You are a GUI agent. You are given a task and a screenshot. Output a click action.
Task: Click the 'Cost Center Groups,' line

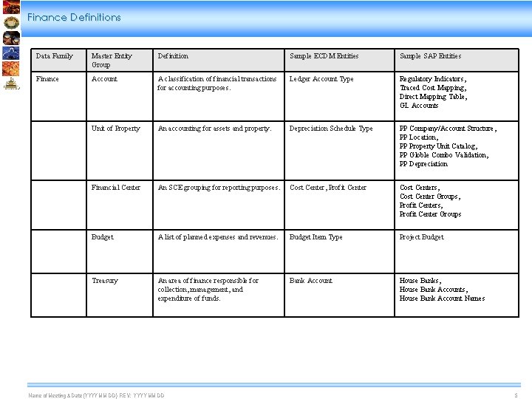point(430,196)
